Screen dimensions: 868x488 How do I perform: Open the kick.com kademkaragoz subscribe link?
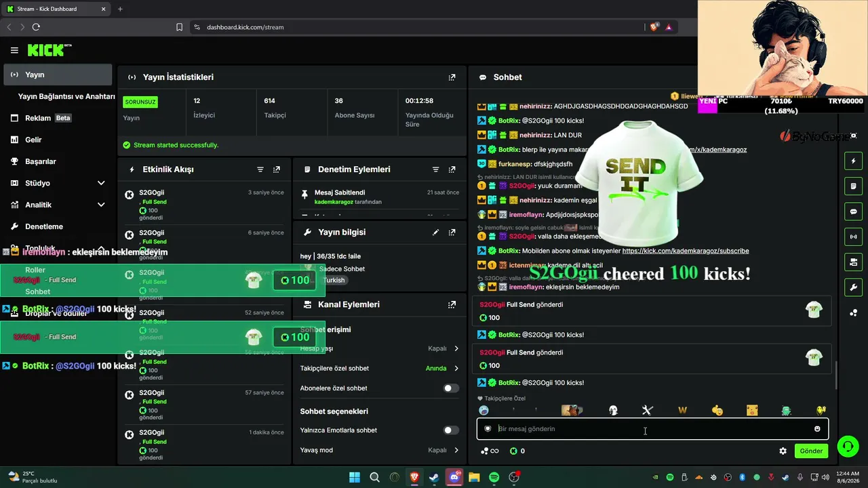(686, 251)
